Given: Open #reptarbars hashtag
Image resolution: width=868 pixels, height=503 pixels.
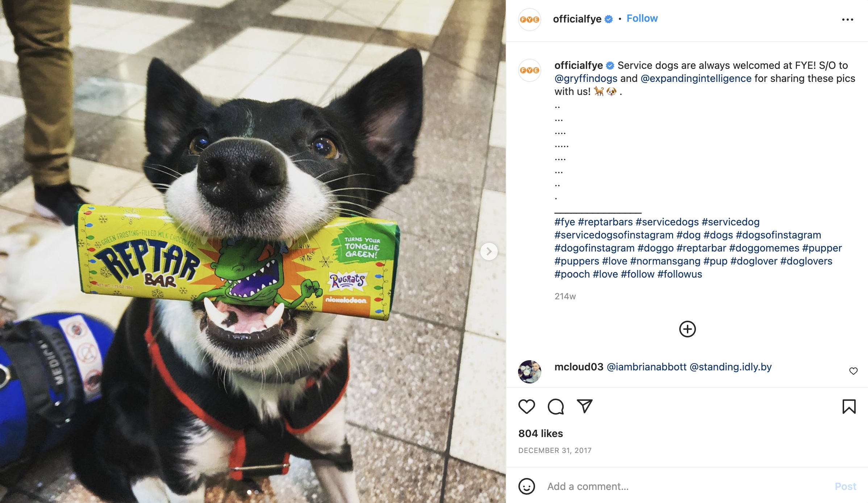Looking at the screenshot, I should pyautogui.click(x=605, y=222).
